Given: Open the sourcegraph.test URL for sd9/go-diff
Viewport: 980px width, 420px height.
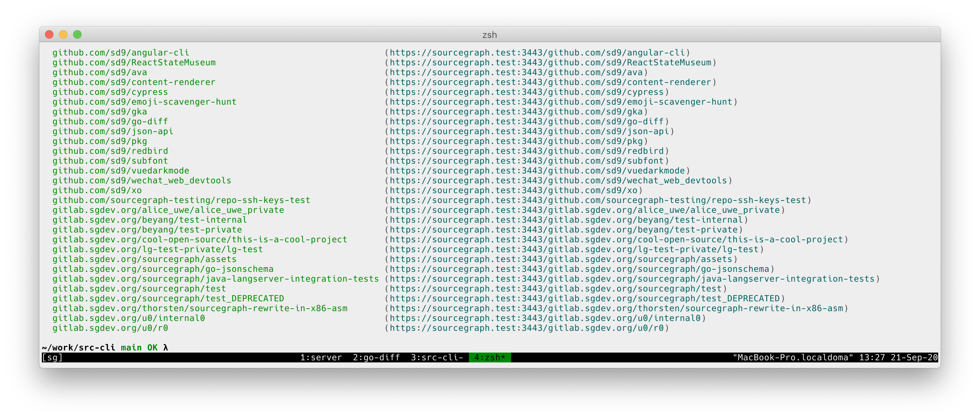Looking at the screenshot, I should pos(526,121).
